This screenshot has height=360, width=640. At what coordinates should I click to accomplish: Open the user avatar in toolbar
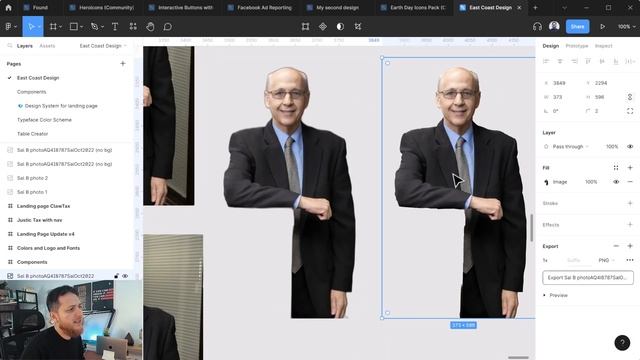click(554, 26)
